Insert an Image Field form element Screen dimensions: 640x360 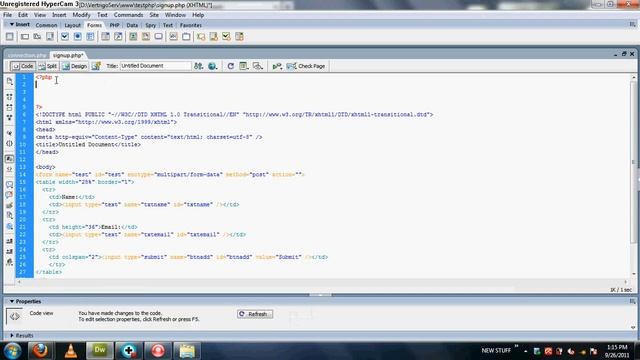point(133,37)
